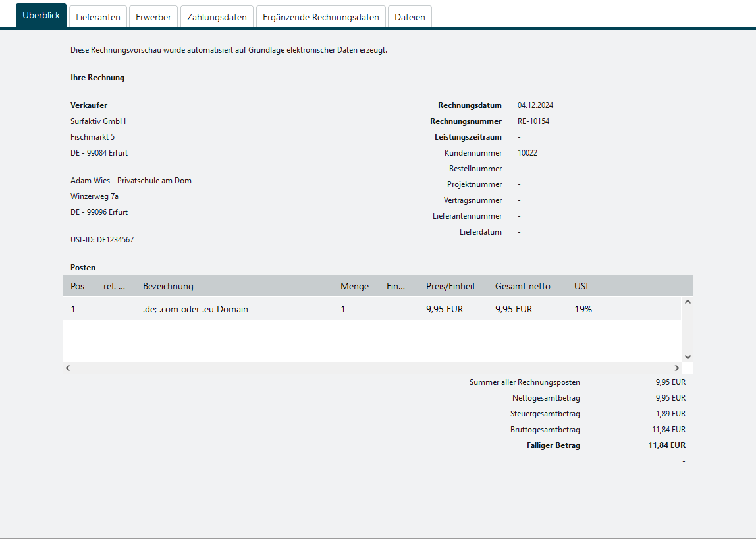Click the invoice number RE-10154
Screen dimensions: 756x539
coord(533,121)
